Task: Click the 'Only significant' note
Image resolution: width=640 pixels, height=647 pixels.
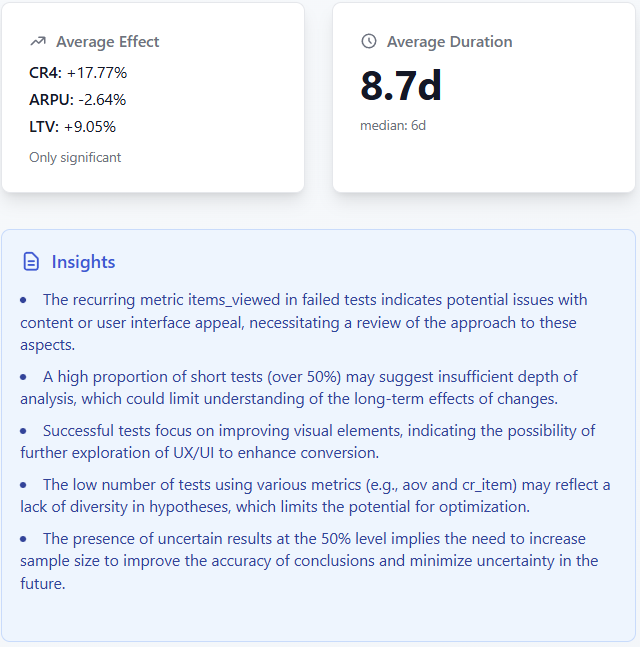Action: tap(75, 157)
